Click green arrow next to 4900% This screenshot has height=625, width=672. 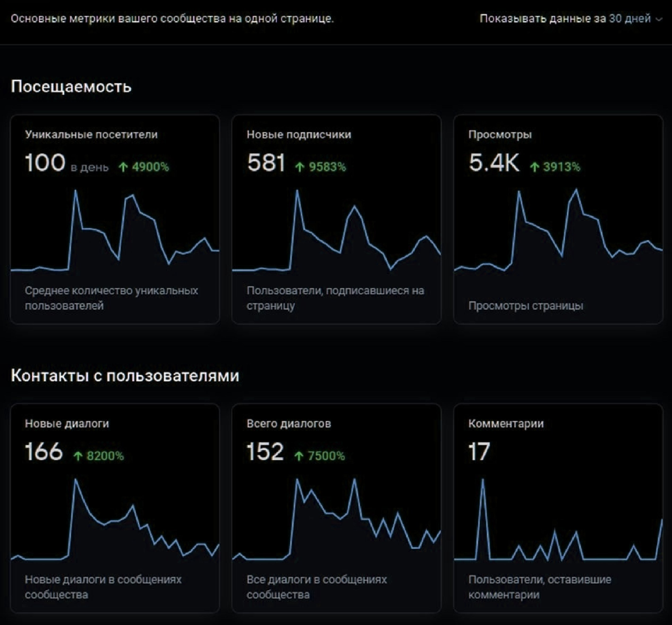click(124, 167)
